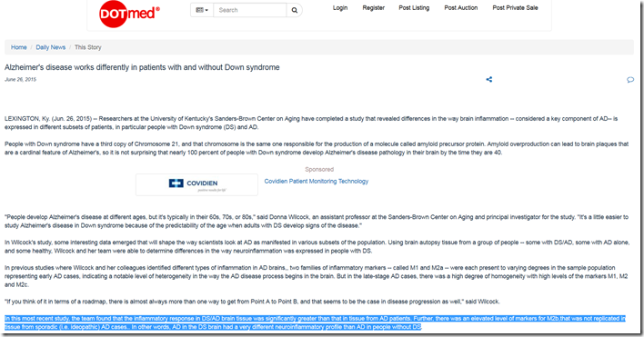Click paragraph starting 'In previous studies where'
644x337 pixels.
pyautogui.click(x=317, y=276)
